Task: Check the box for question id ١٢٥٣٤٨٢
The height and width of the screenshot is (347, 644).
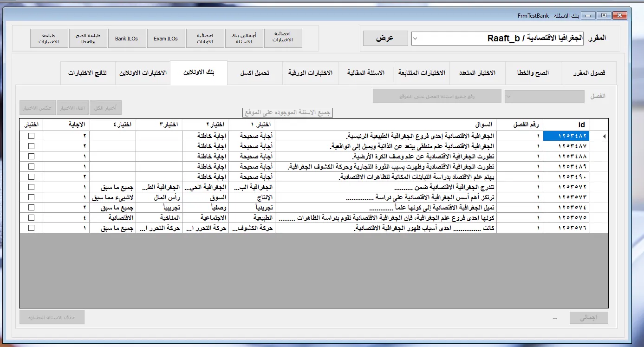Action: point(31,136)
